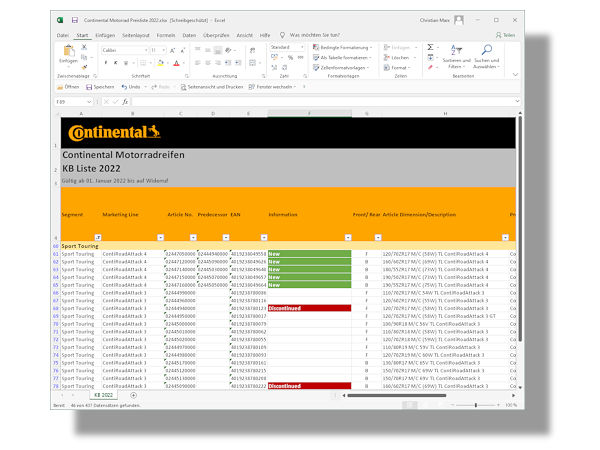Screen dimensions: 600x450
Task: Apply the fill color bucket icon
Action: pos(161,63)
